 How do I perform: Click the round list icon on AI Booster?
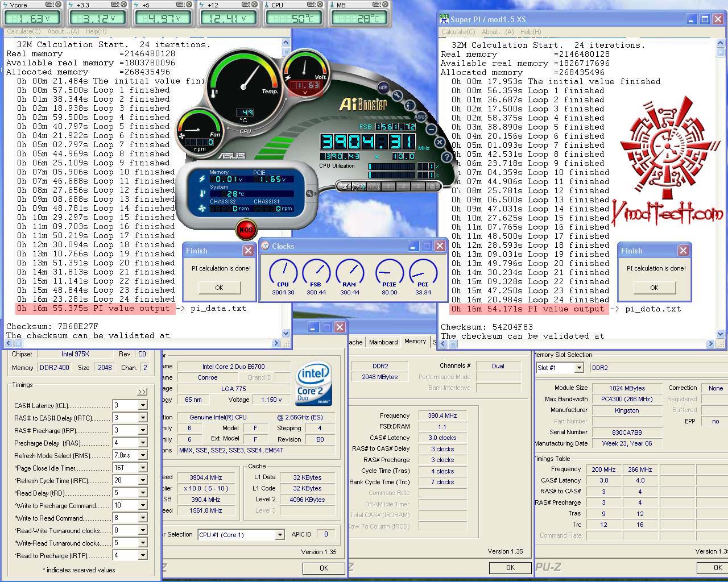[x=410, y=106]
